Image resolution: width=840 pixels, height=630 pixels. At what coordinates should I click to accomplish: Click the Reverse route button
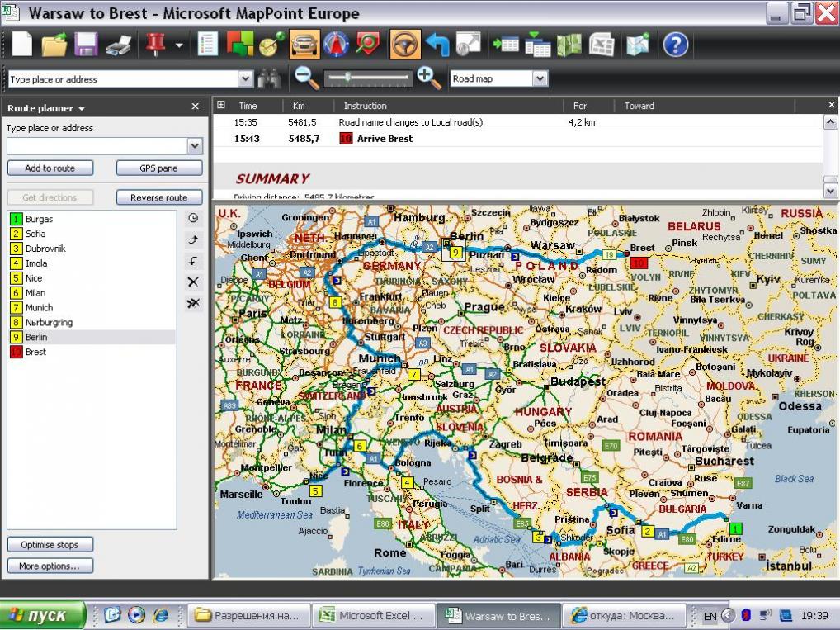(159, 197)
